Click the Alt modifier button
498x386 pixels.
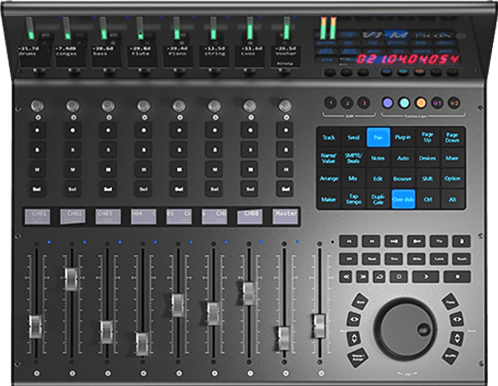[x=452, y=199]
